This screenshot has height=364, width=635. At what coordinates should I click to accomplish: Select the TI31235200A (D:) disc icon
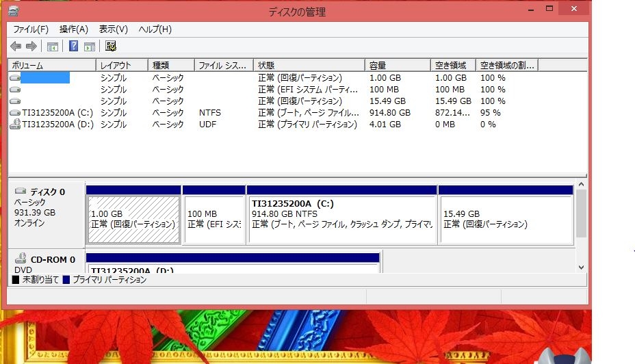click(x=15, y=125)
